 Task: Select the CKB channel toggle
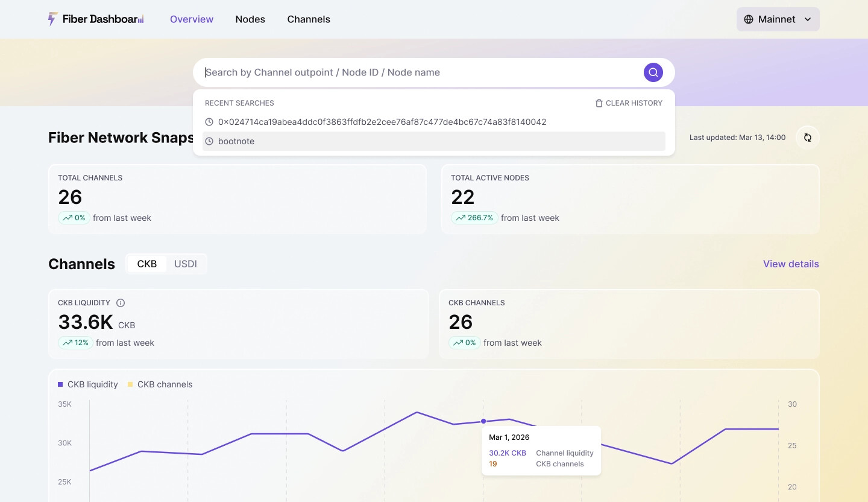coord(146,264)
